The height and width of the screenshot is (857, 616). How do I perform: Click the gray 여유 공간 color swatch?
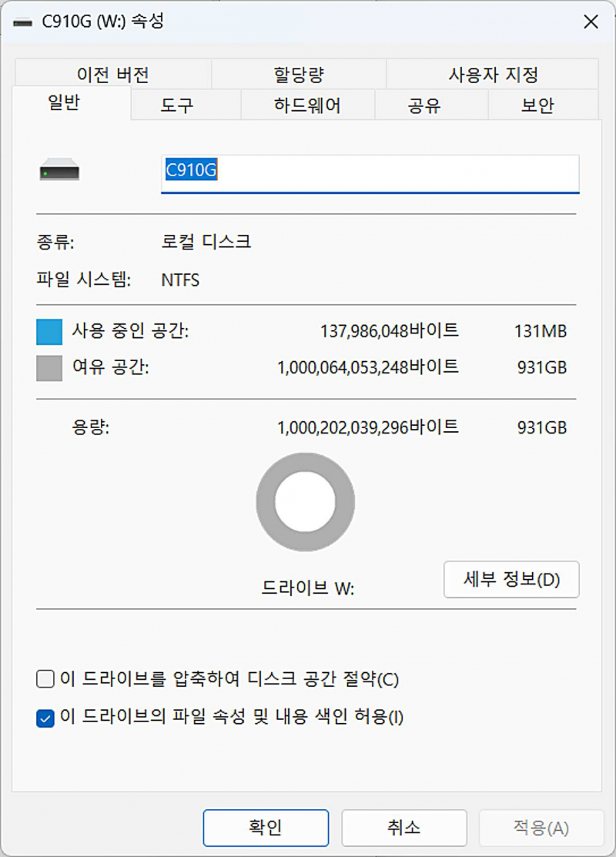coord(49,368)
